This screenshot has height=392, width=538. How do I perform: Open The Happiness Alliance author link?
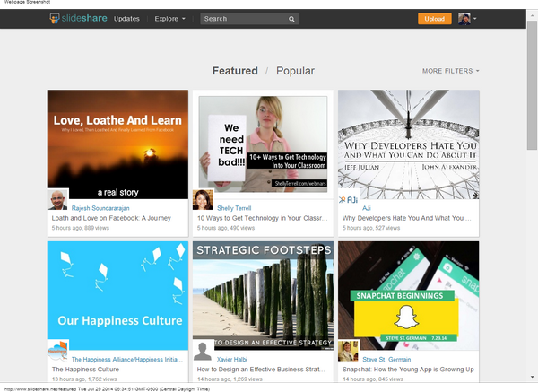coord(127,360)
